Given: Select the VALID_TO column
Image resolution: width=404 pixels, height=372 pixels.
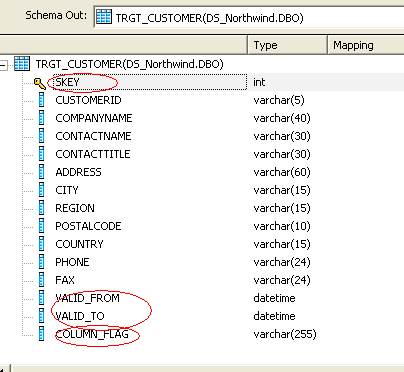Looking at the screenshot, I should (80, 316).
